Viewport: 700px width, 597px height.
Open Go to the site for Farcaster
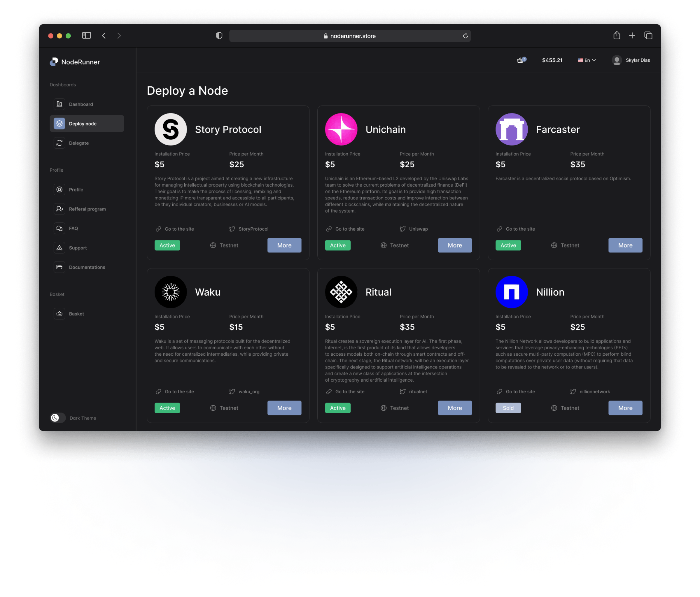point(516,229)
